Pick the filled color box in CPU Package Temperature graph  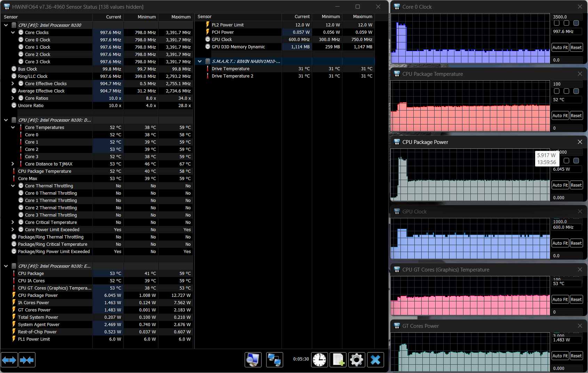576,91
